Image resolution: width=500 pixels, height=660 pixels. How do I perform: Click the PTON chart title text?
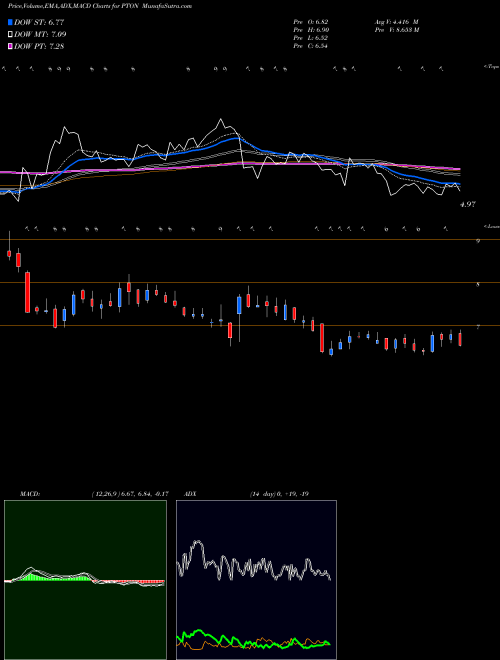tap(100, 6)
